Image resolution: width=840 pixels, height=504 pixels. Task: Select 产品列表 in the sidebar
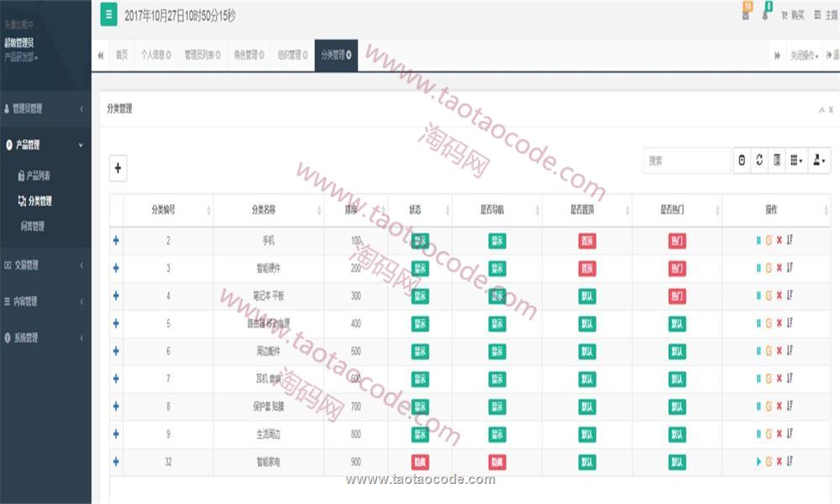coord(38,176)
